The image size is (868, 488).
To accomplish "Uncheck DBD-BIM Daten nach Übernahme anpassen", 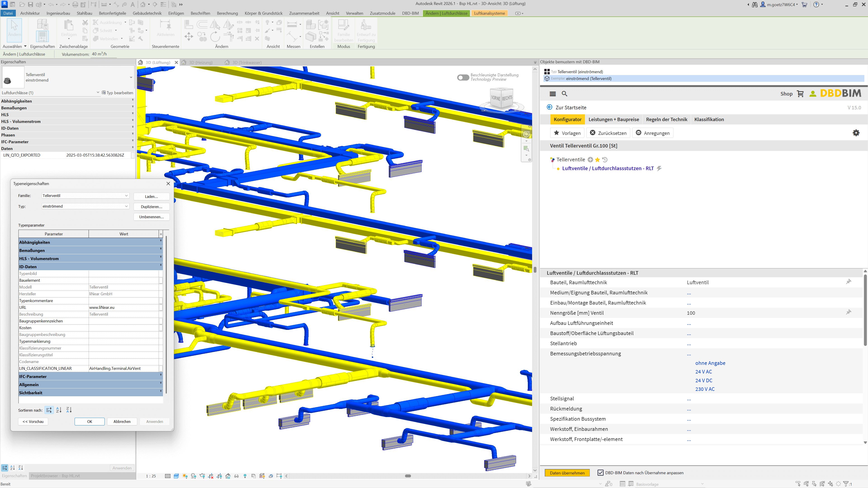I will click(600, 472).
